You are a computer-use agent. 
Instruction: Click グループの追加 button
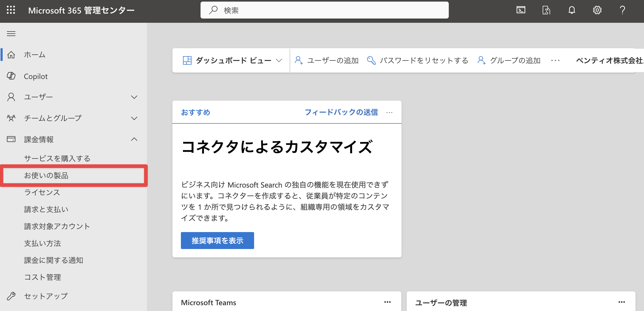point(509,60)
